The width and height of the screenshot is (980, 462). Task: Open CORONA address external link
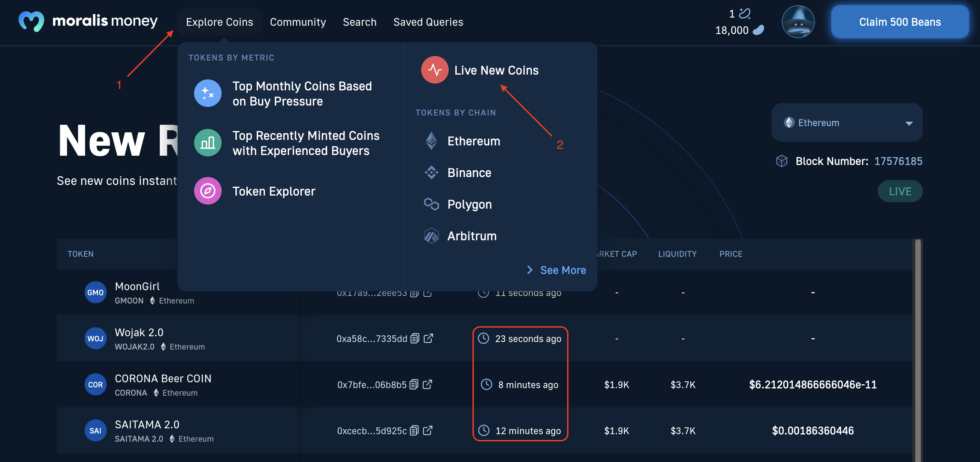click(x=428, y=384)
